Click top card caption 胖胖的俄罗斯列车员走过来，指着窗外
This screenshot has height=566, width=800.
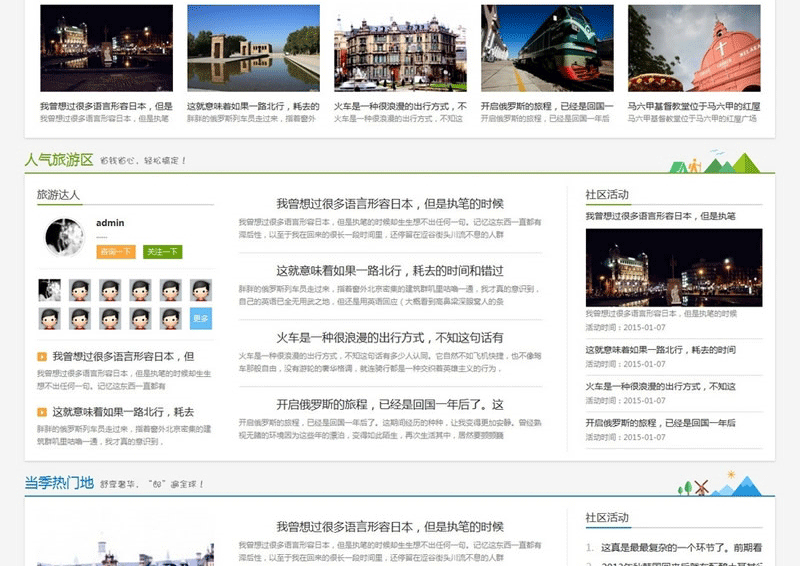click(x=252, y=118)
